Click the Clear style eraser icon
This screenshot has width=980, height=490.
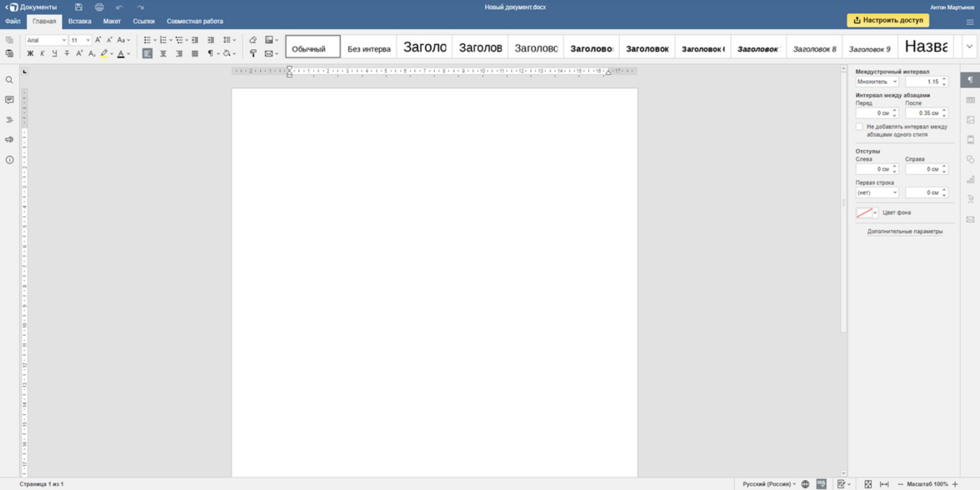253,40
